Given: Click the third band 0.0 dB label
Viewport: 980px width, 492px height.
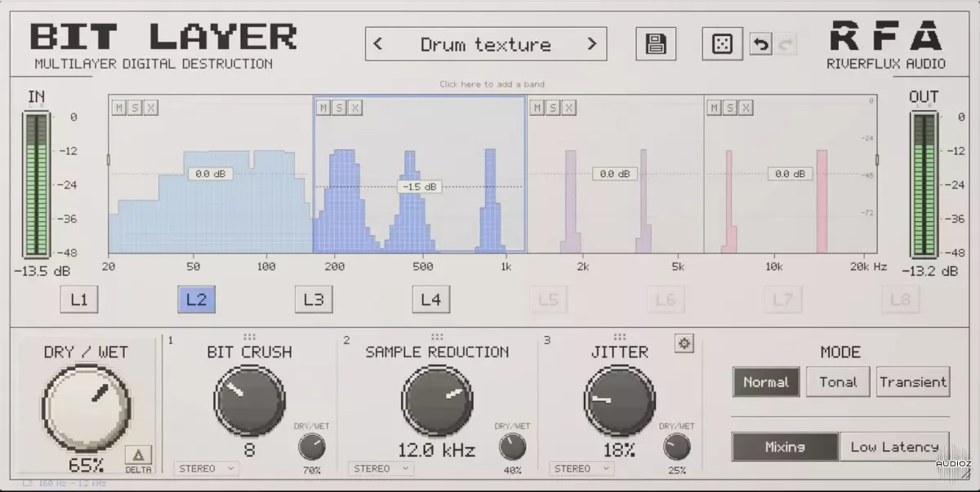Looking at the screenshot, I should coord(614,174).
